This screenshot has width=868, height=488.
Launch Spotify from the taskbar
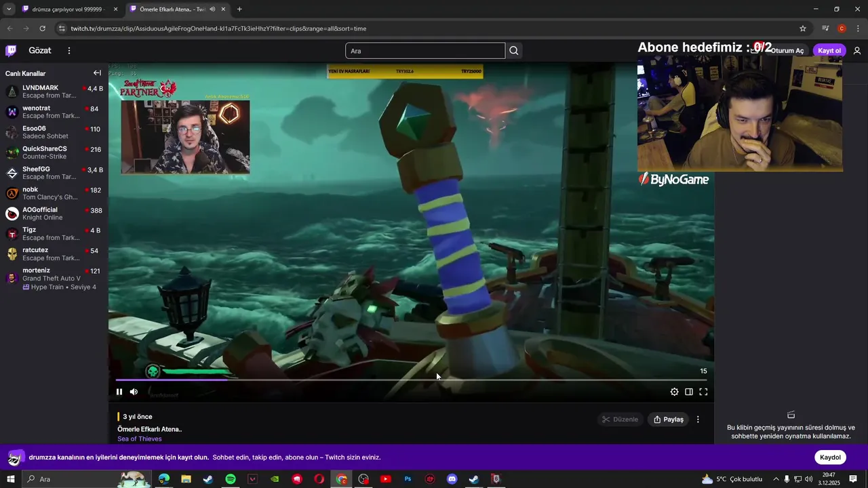[231, 479]
